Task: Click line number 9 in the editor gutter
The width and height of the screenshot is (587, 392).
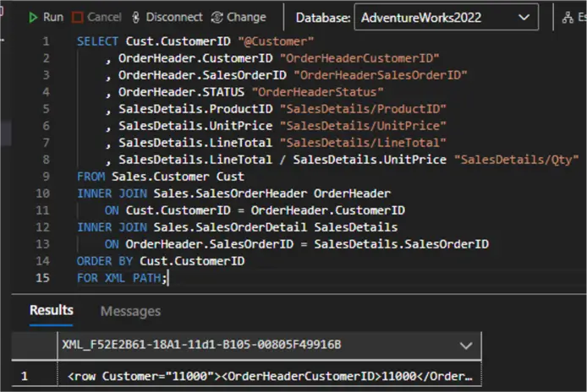Action: (45, 177)
